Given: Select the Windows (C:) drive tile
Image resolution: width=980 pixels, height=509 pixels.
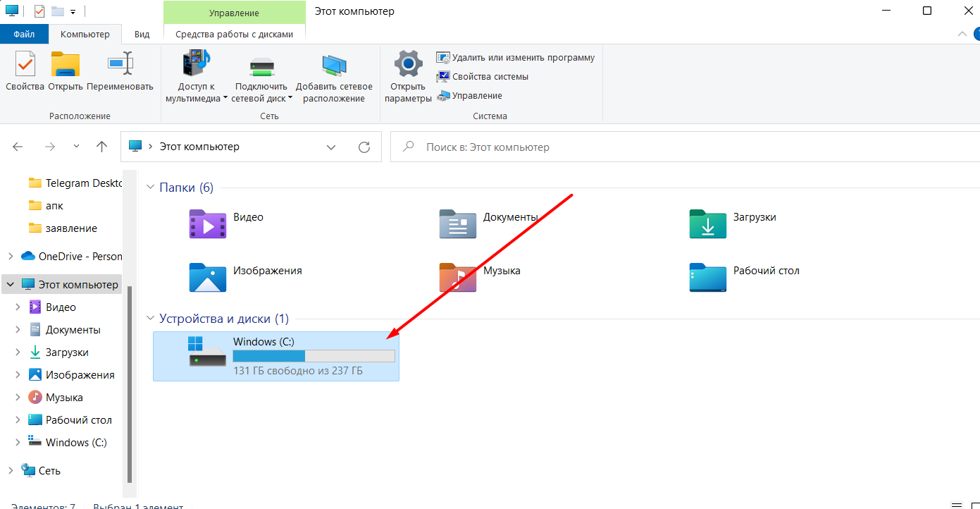Looking at the screenshot, I should (x=276, y=357).
